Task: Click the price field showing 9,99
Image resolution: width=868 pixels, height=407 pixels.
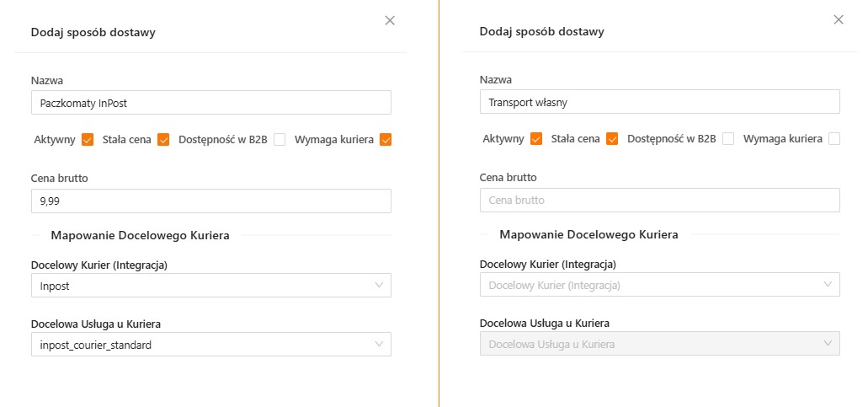Action: pos(210,201)
